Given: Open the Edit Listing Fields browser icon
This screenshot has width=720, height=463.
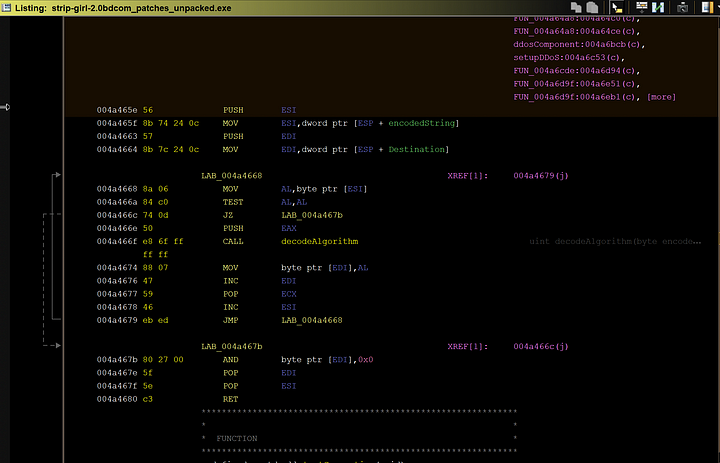Looking at the screenshot, I should [641, 7].
